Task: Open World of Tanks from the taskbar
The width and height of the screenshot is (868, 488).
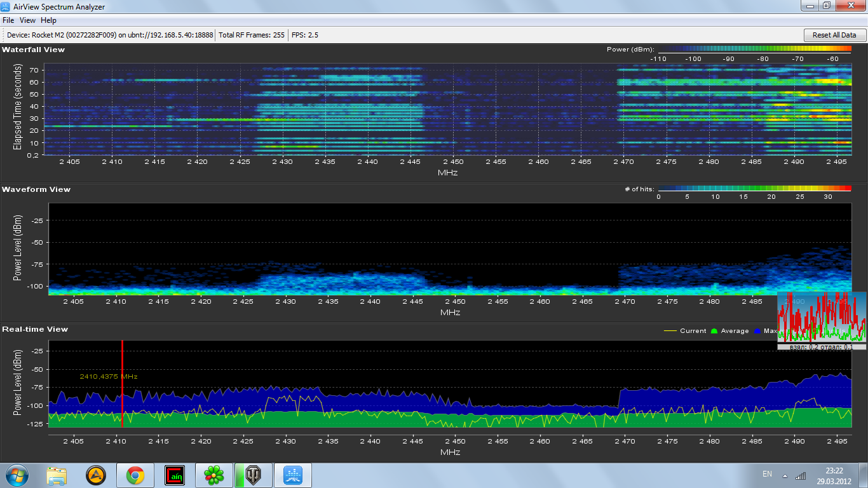Action: click(x=253, y=475)
